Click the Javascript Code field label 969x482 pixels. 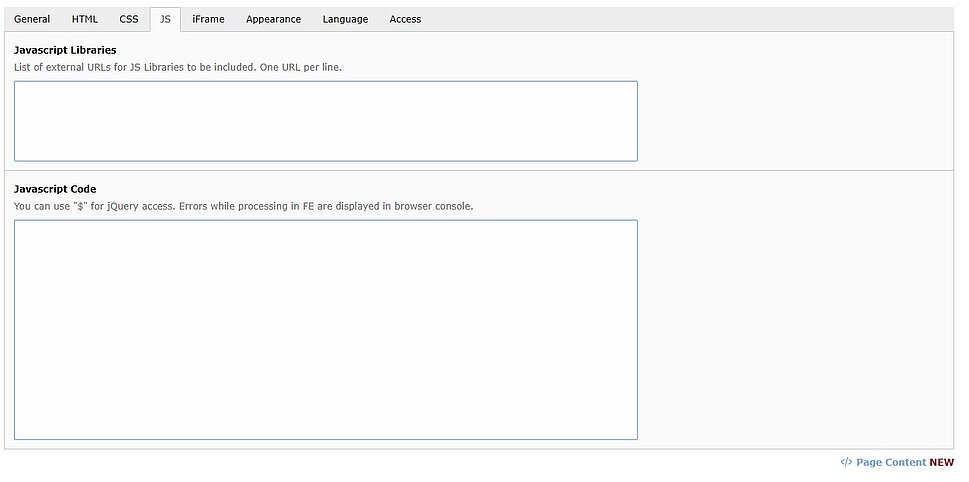(x=55, y=189)
